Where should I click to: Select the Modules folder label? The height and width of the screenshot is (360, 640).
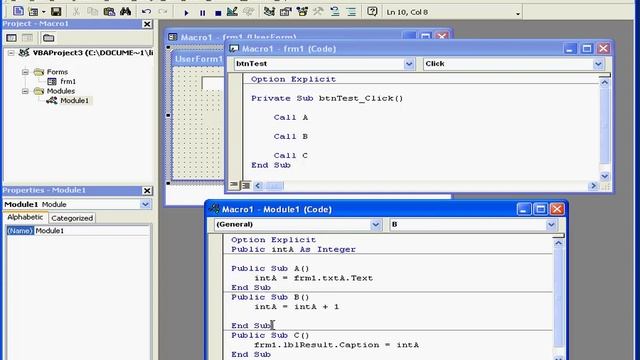[60, 91]
